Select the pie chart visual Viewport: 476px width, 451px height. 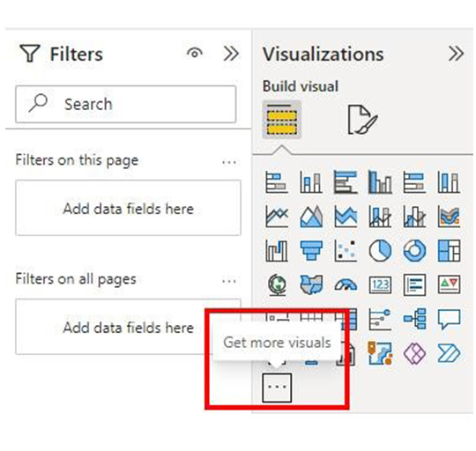coord(380,250)
